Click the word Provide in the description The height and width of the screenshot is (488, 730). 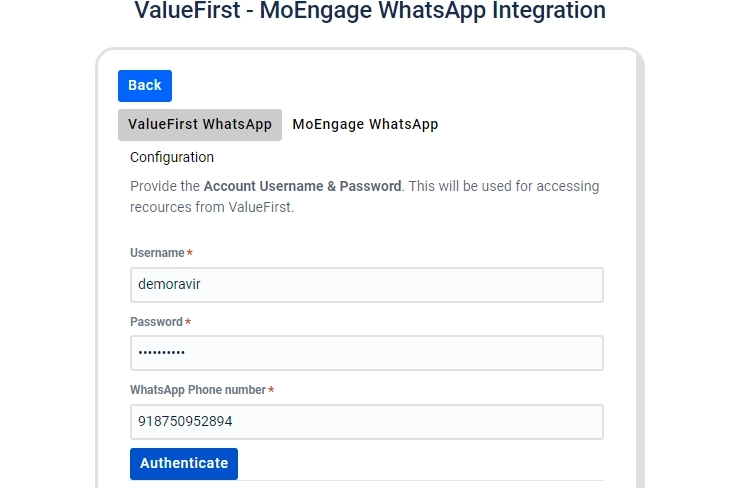tap(153, 186)
